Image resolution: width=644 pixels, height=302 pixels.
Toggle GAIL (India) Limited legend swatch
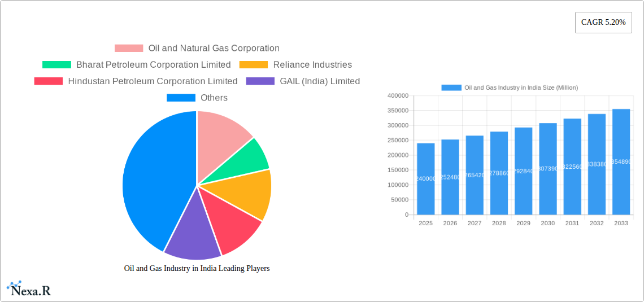pos(260,81)
